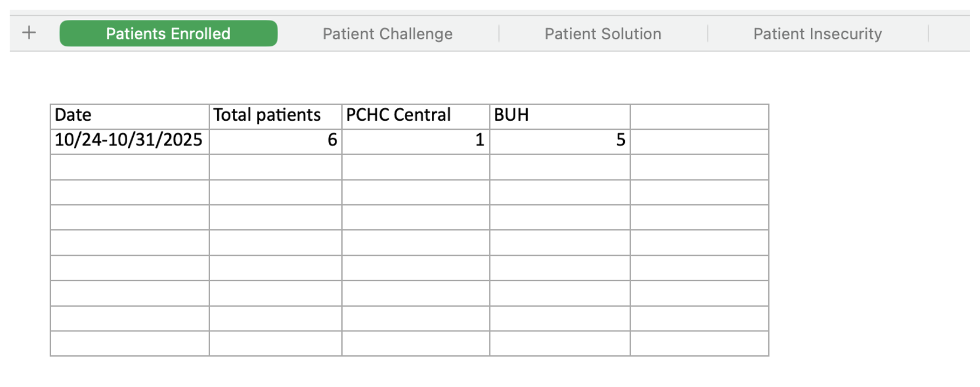Select empty cell below BUH value
This screenshot has width=980, height=387.
click(560, 167)
